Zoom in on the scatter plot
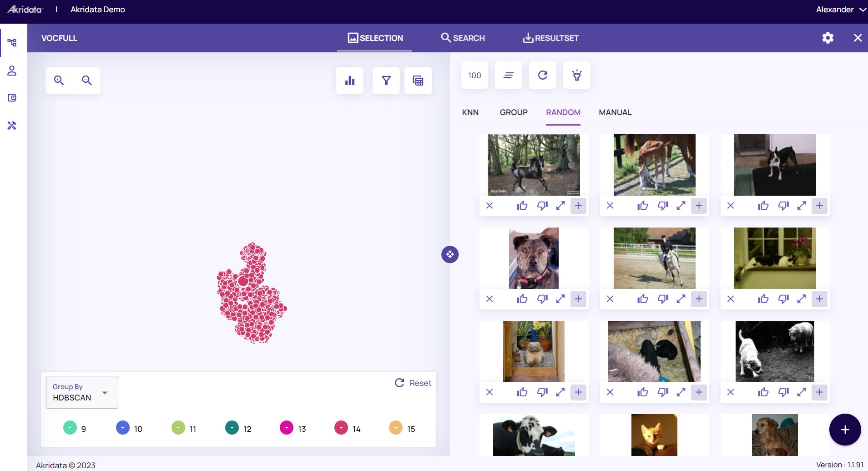 coord(59,81)
